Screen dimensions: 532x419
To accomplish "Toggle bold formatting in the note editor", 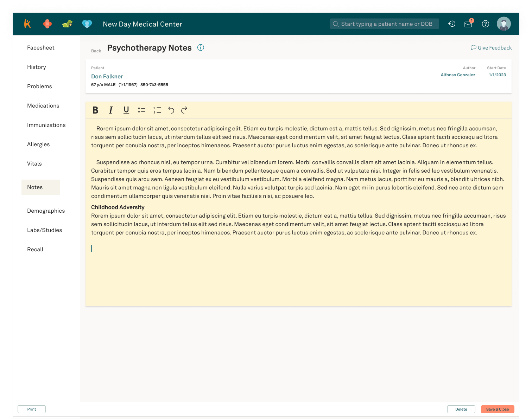I will coord(95,110).
